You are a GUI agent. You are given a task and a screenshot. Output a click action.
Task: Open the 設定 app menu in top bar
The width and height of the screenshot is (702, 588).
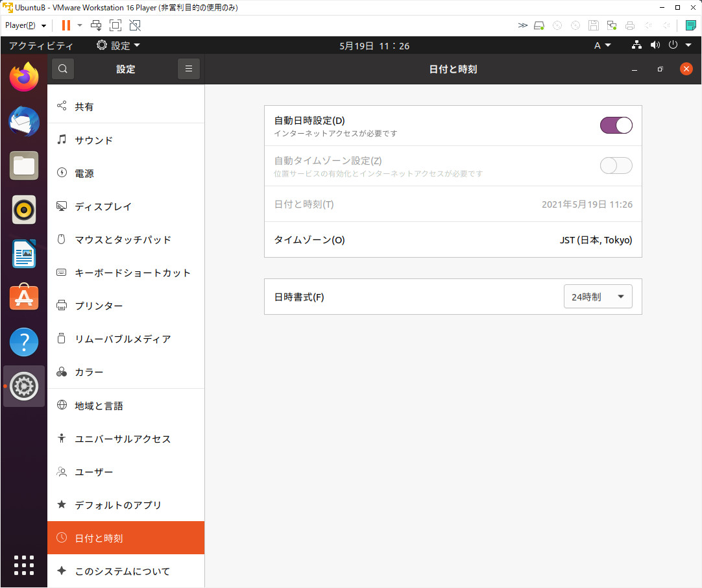pos(119,45)
